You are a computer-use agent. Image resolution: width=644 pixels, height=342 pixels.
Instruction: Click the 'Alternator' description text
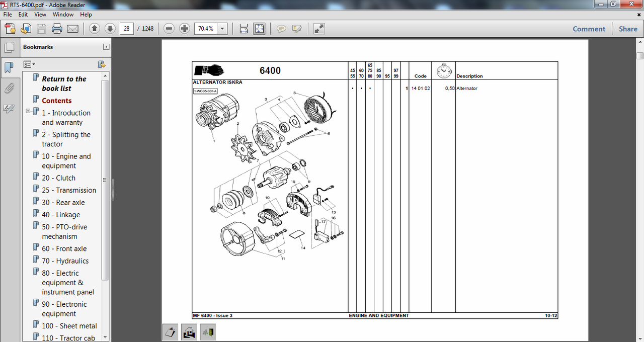[x=467, y=89]
